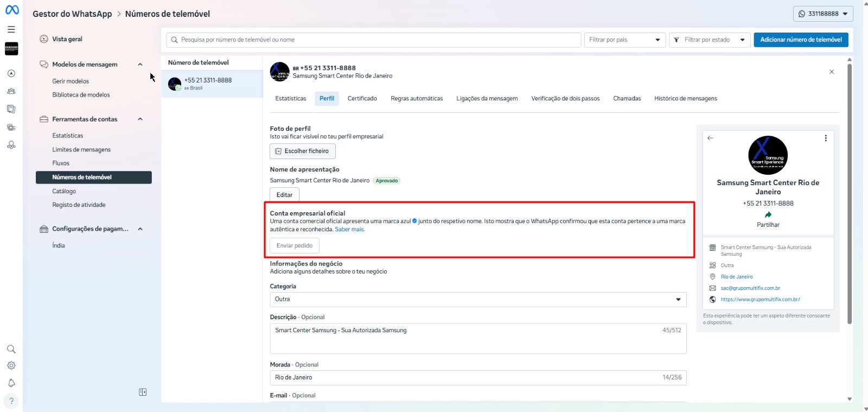
Task: Click the Partilhar share icon
Action: pos(768,215)
